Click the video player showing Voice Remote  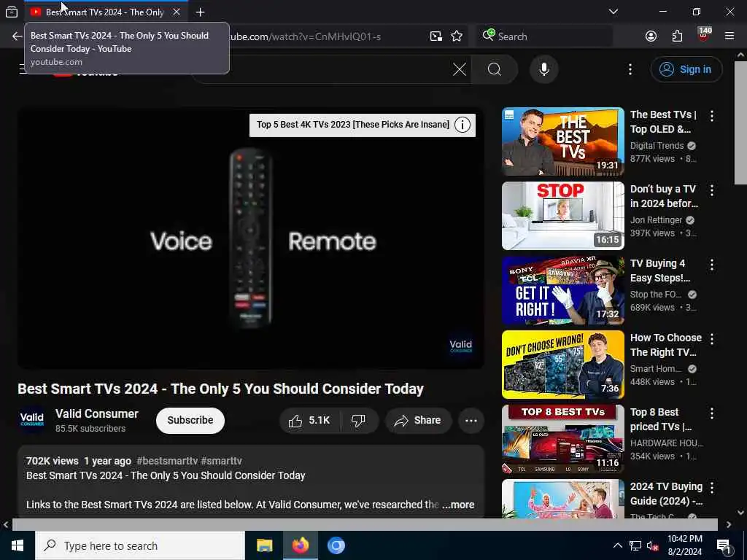click(251, 238)
